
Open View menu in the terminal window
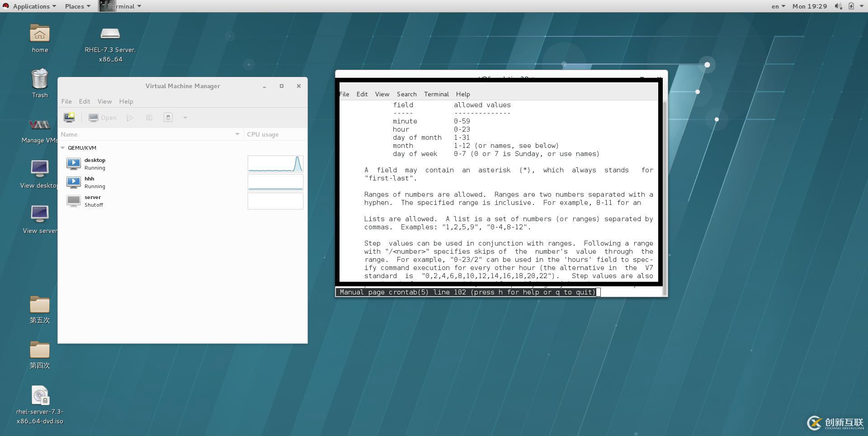pos(382,94)
